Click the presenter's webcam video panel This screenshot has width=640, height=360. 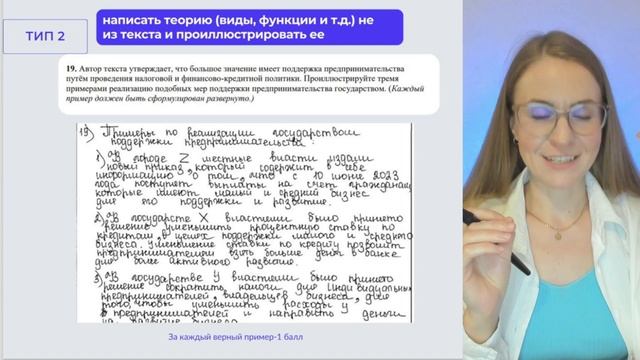coord(551,180)
